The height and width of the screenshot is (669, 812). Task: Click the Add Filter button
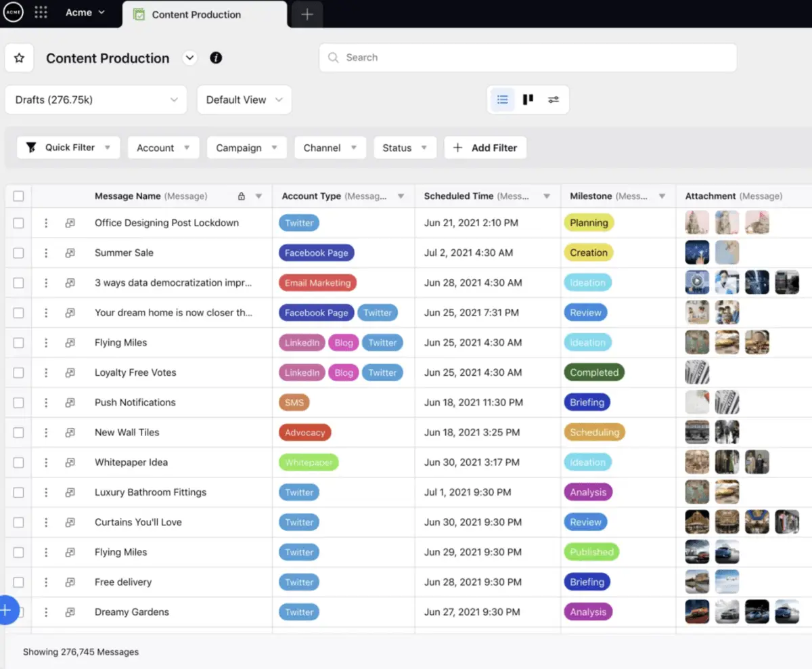(x=485, y=147)
